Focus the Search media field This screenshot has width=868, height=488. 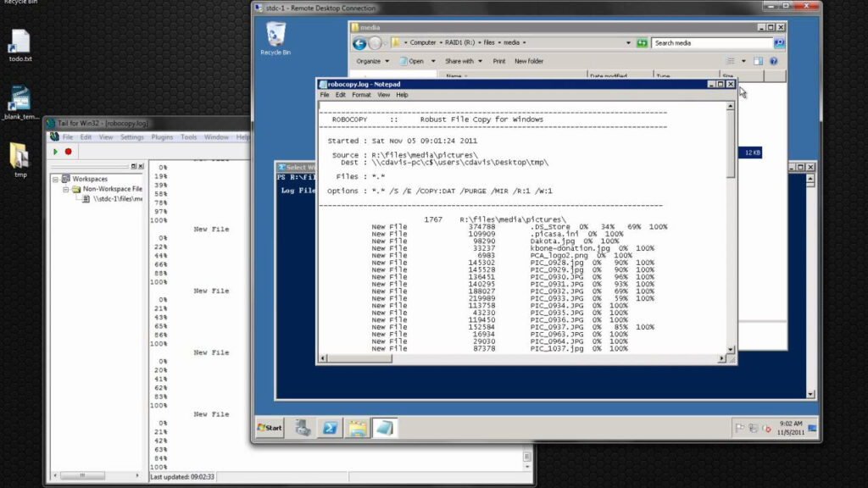coord(711,42)
